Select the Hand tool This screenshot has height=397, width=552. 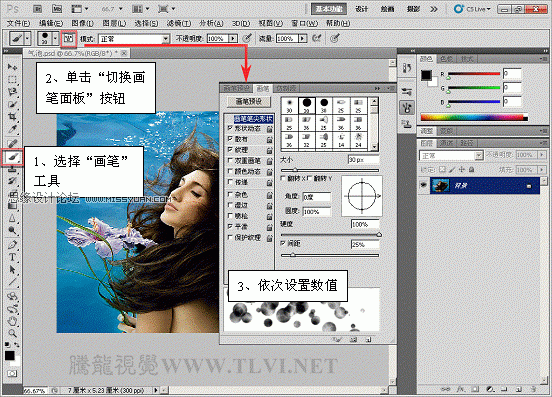(12, 321)
